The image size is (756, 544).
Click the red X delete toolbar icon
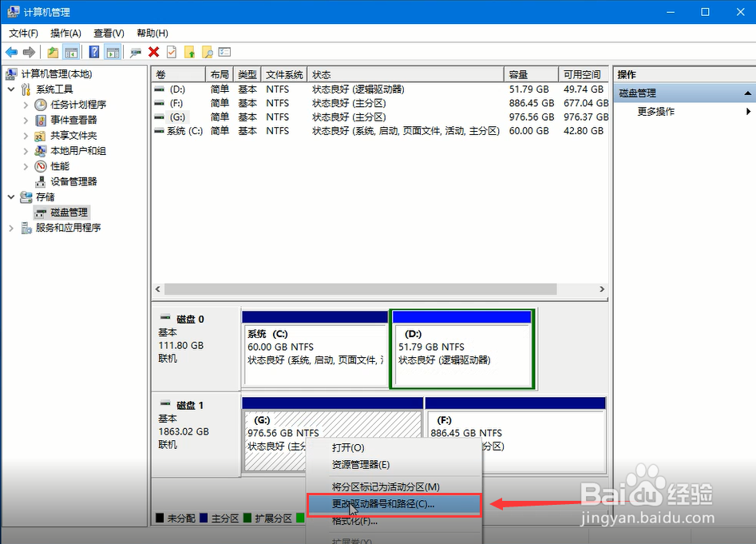(153, 52)
